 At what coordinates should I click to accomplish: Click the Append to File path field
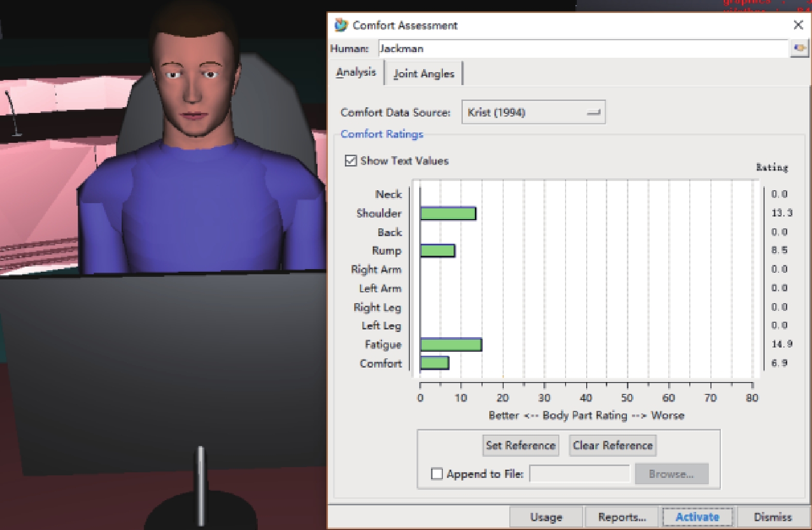click(x=579, y=473)
